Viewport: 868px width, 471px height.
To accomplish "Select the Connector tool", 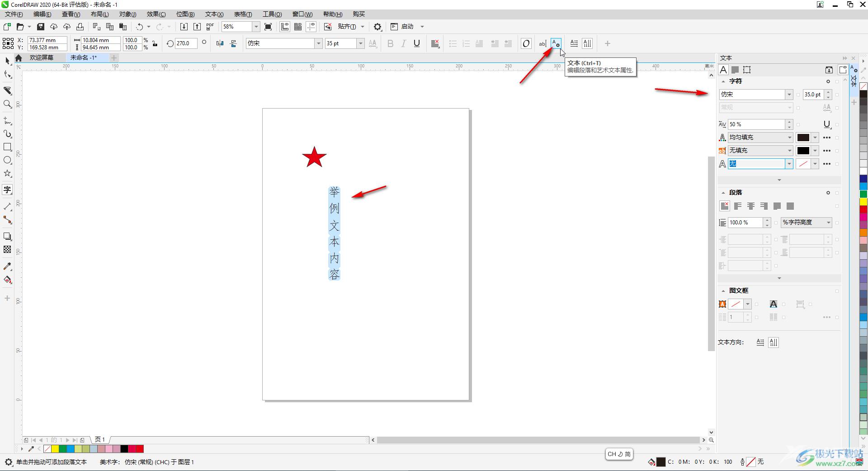I will [7, 220].
